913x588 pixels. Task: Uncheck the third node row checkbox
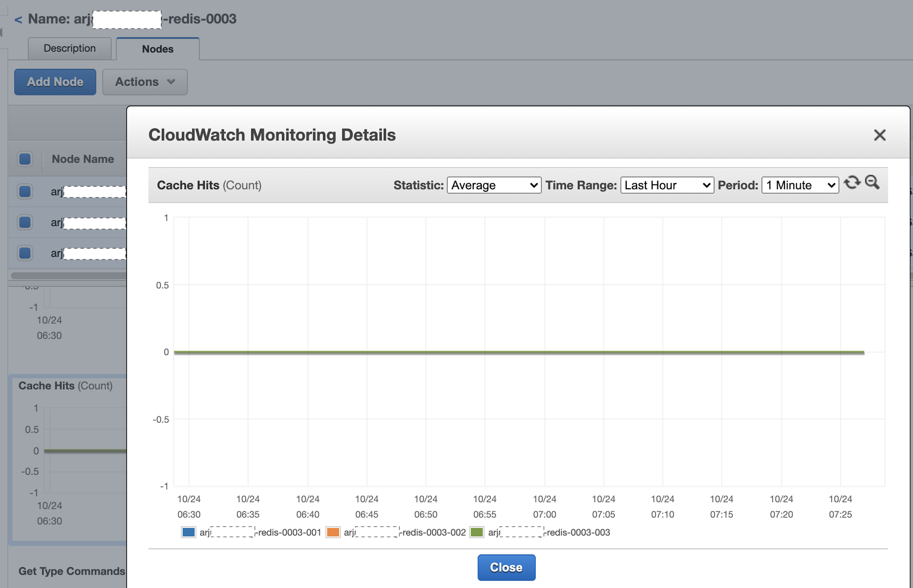[24, 253]
